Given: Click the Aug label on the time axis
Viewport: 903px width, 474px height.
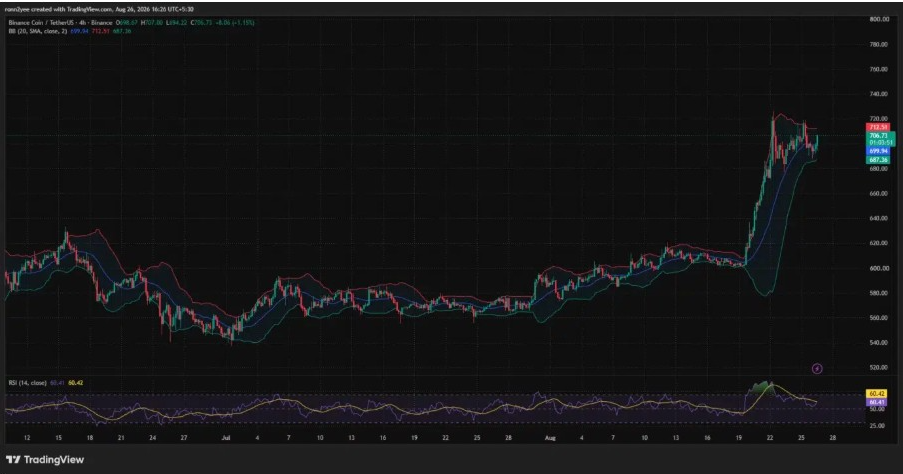Looking at the screenshot, I should [x=551, y=438].
